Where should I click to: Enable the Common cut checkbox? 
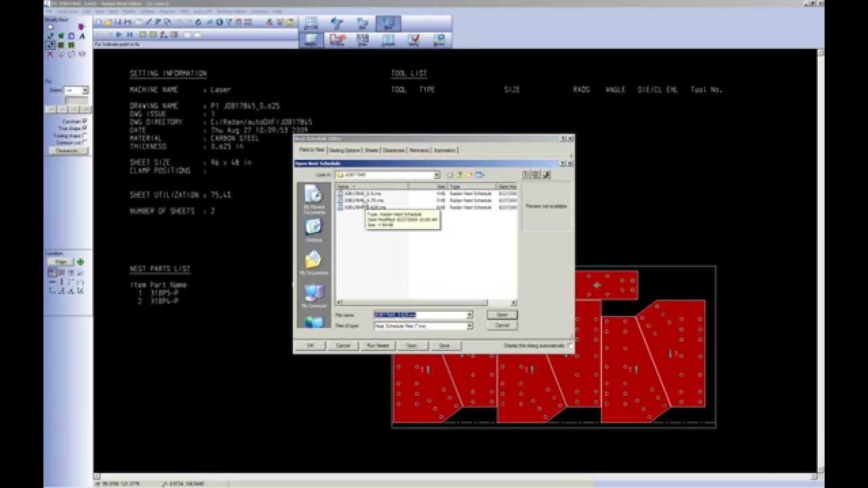(x=85, y=143)
